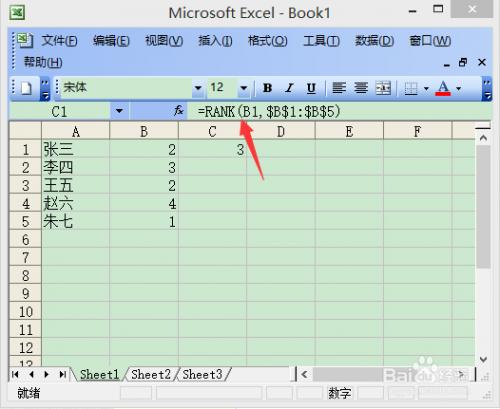Open the 工具(T) menu

321,41
